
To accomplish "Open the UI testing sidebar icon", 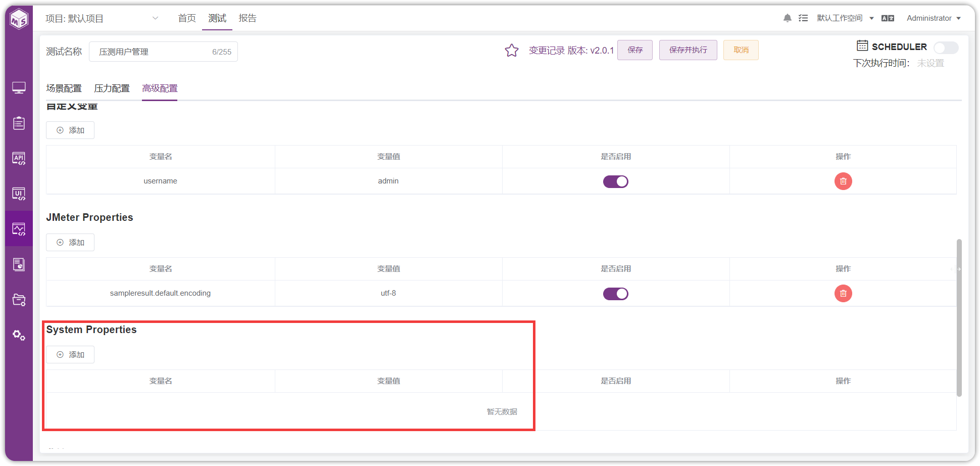I will pos(19,194).
